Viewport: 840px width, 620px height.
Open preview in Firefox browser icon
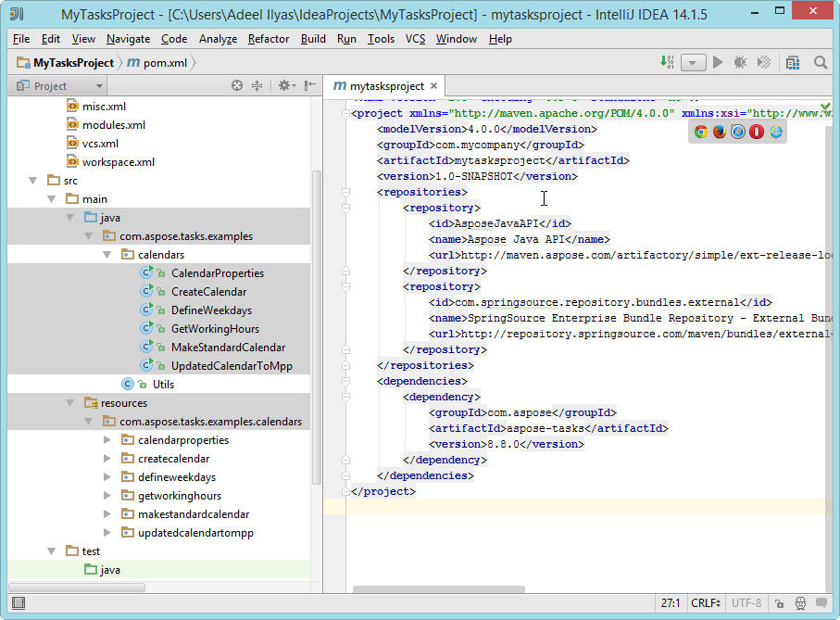point(720,132)
